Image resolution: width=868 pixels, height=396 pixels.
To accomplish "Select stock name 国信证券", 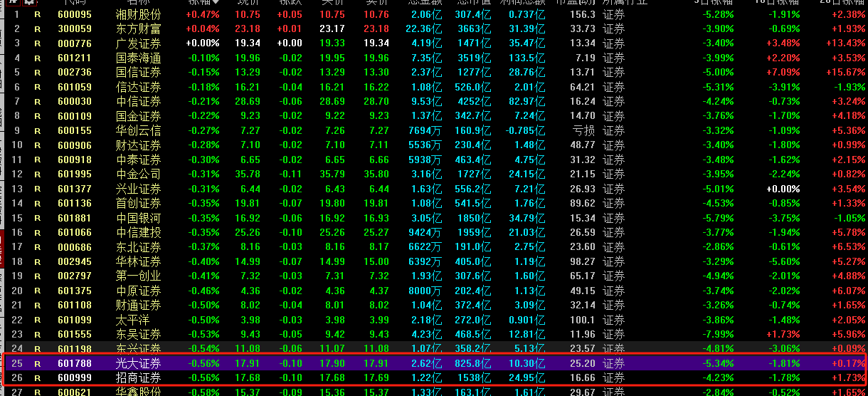I will pos(139,72).
